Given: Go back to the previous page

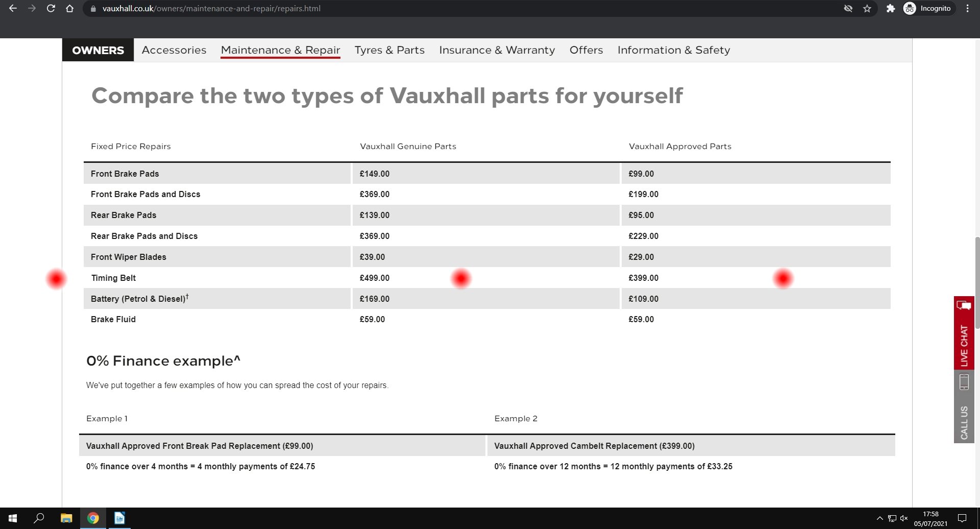Looking at the screenshot, I should [13, 9].
